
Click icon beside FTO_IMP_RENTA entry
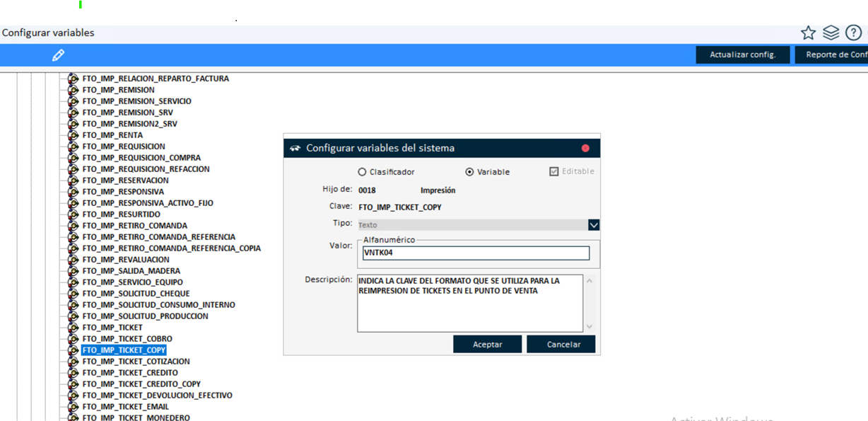pos(73,135)
